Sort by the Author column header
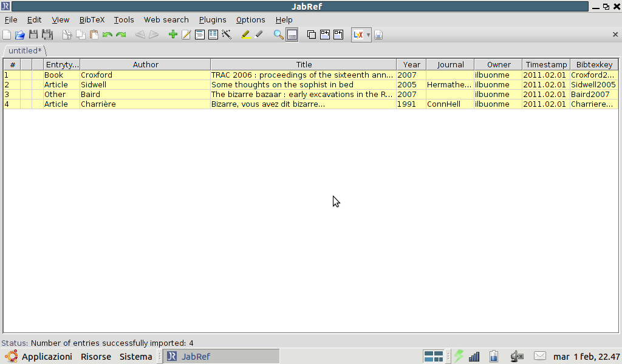This screenshot has height=364, width=622. 145,64
